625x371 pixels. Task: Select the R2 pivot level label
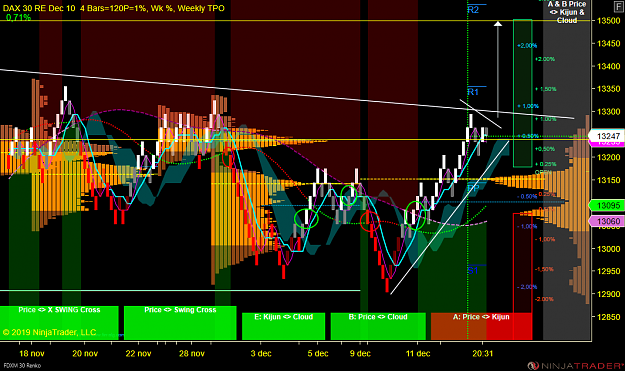coord(473,10)
